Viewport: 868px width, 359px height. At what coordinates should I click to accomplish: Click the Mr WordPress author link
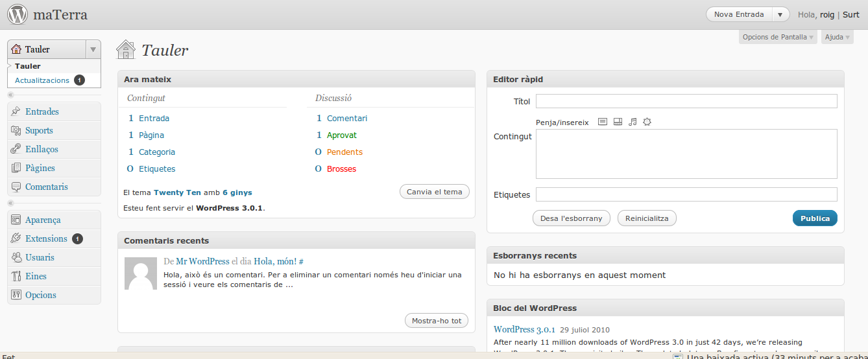click(202, 261)
